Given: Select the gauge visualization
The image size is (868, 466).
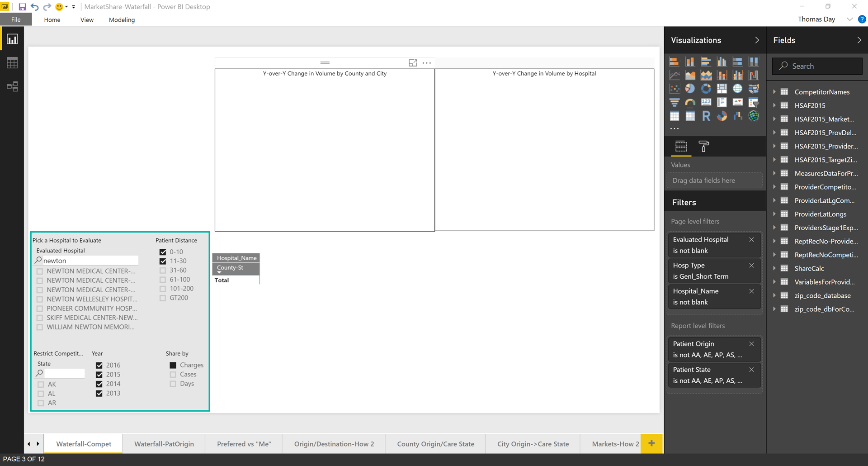Looking at the screenshot, I should click(690, 102).
